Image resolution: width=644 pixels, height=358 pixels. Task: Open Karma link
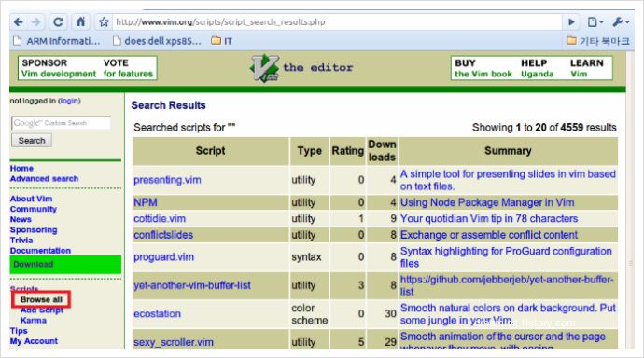pyautogui.click(x=34, y=321)
